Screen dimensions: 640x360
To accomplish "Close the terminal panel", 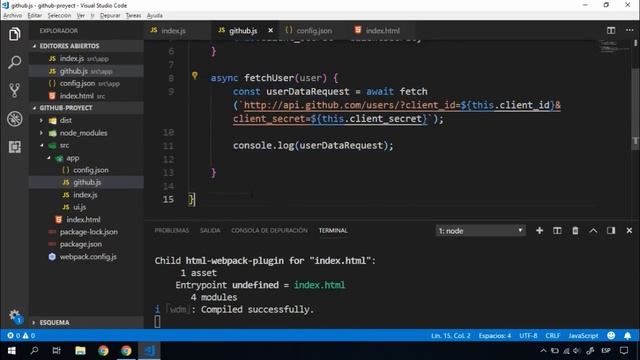I will pos(629,231).
